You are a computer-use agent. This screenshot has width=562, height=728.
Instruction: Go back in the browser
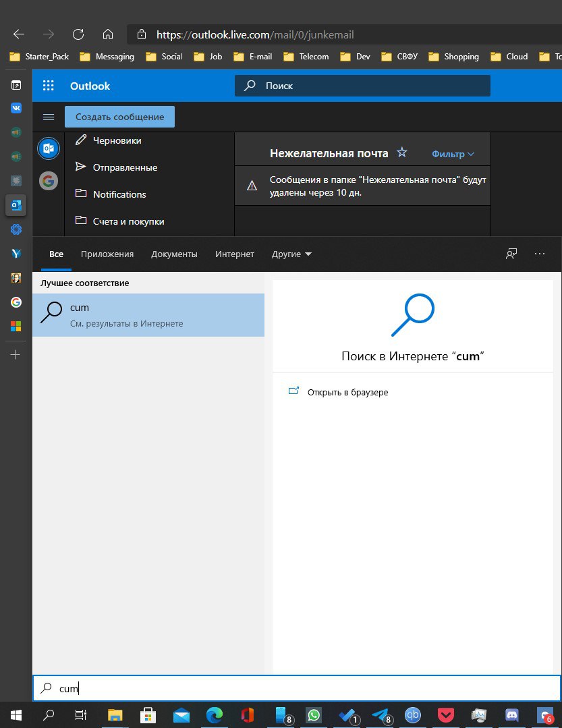tap(19, 34)
